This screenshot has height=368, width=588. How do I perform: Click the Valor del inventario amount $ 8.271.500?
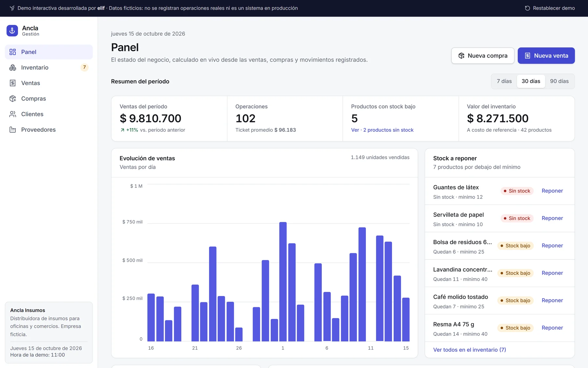pos(498,118)
